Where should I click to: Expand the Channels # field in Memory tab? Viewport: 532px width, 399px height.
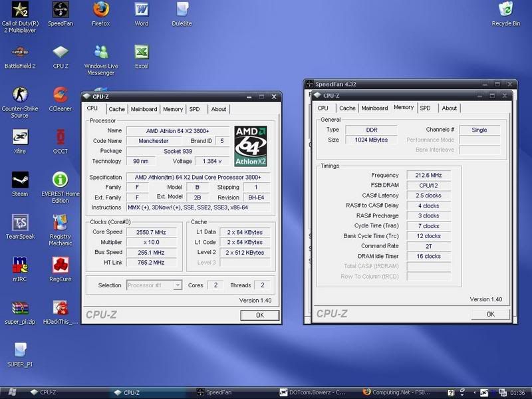(x=479, y=130)
